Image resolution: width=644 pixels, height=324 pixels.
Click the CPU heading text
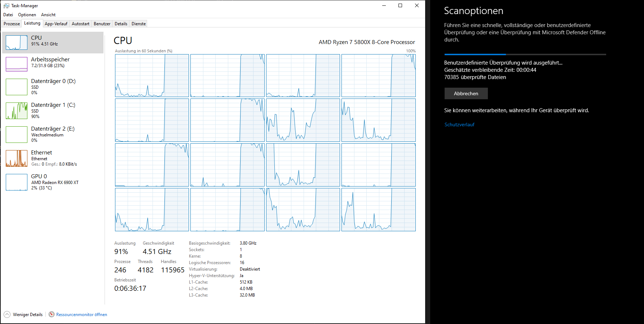(123, 40)
